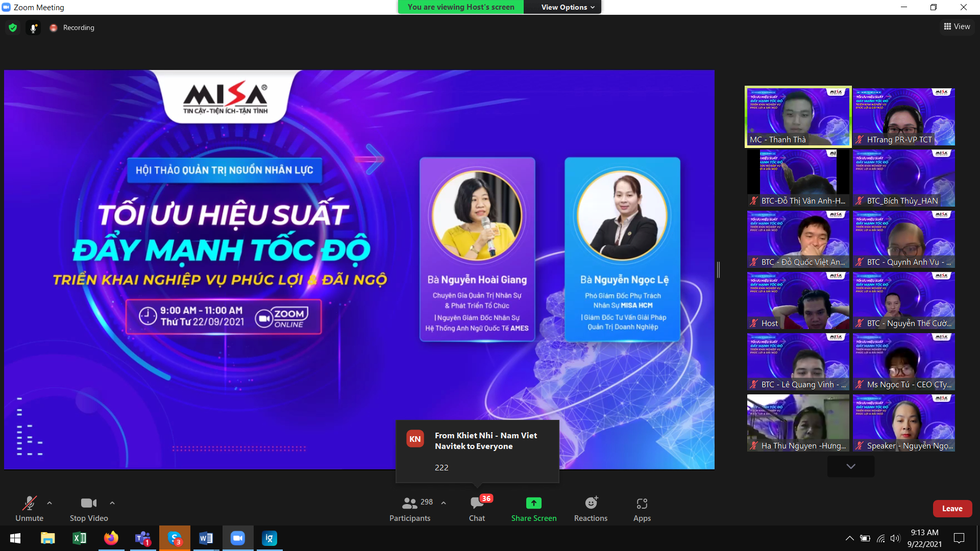Click the 'You are viewing Host's screen' banner
The width and height of the screenshot is (980, 551).
(461, 7)
